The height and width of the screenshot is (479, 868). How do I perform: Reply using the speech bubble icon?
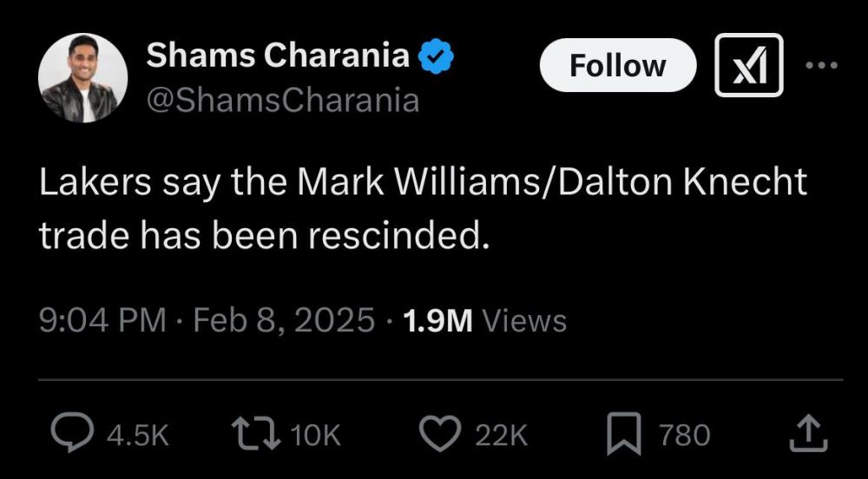(71, 434)
